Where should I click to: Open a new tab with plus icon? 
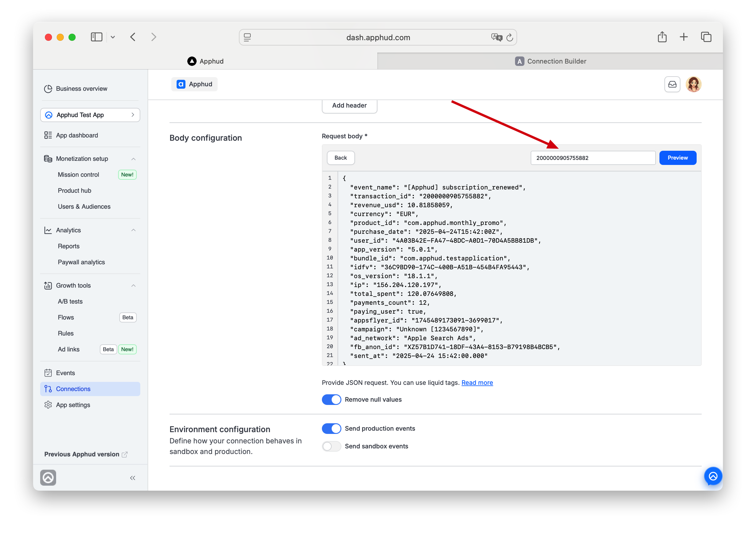684,37
